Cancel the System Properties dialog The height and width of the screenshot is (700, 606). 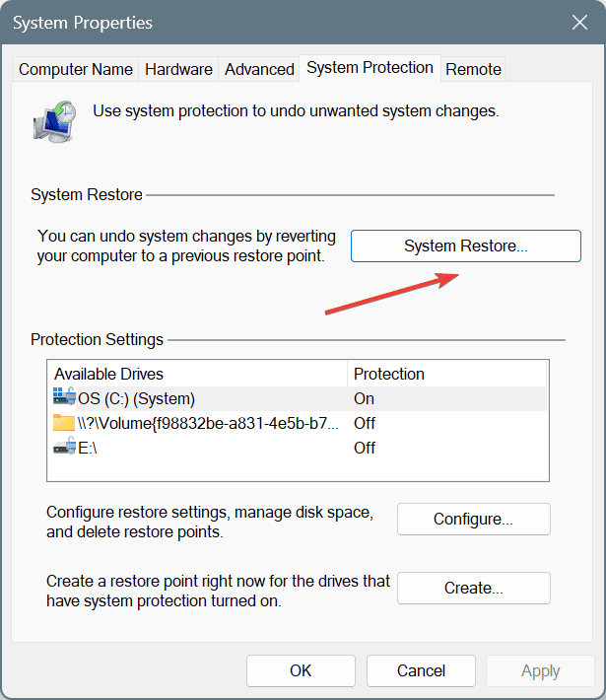click(421, 670)
